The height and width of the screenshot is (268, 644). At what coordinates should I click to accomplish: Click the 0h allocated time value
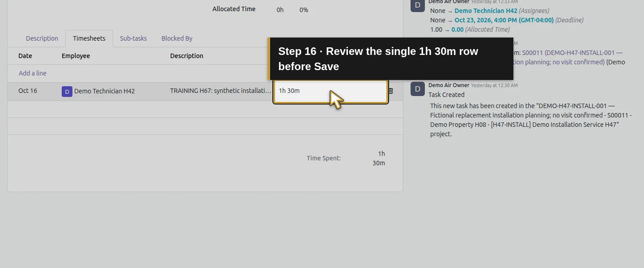[x=280, y=10]
